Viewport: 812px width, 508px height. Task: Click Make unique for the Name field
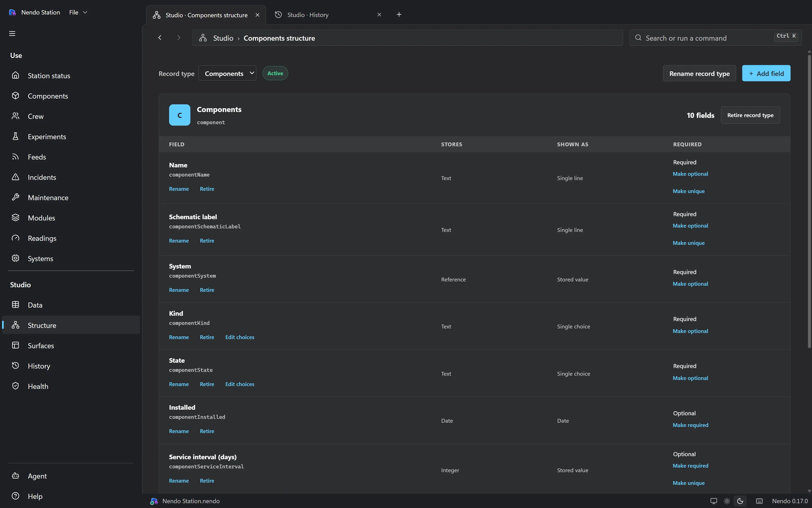688,191
